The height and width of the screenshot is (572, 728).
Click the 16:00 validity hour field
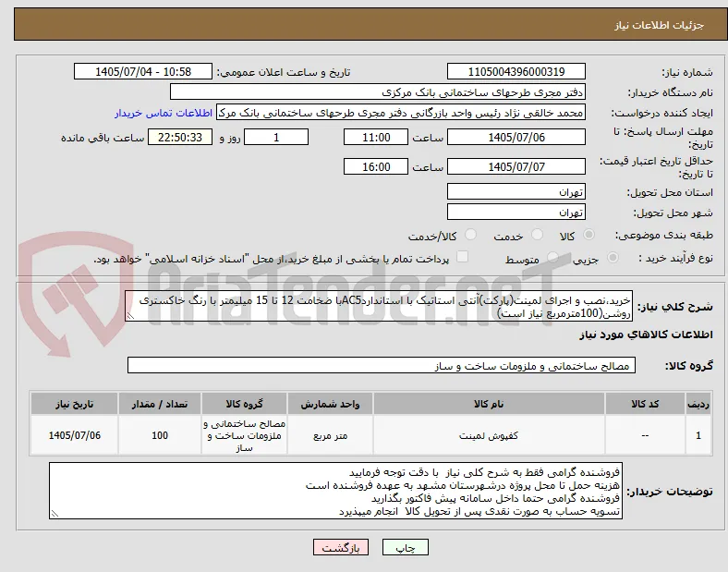[376, 166]
